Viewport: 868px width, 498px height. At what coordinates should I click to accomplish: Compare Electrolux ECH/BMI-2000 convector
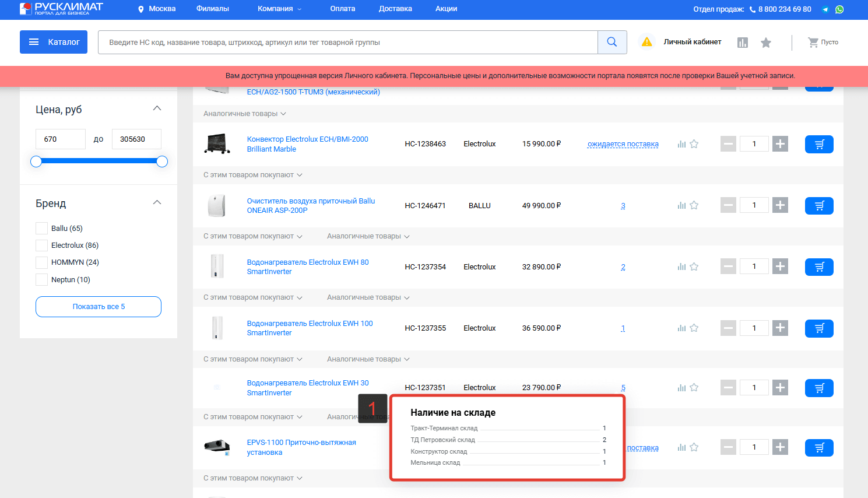click(681, 144)
